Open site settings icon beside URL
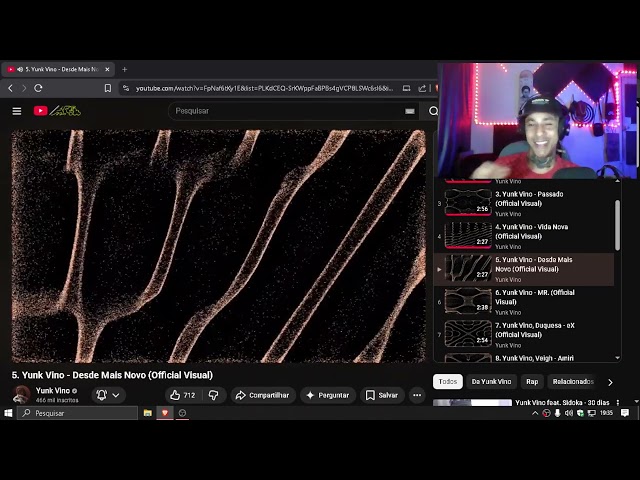 pyautogui.click(x=126, y=88)
